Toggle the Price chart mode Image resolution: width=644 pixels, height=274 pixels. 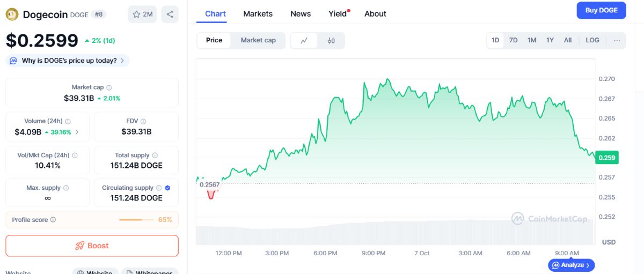pos(214,40)
